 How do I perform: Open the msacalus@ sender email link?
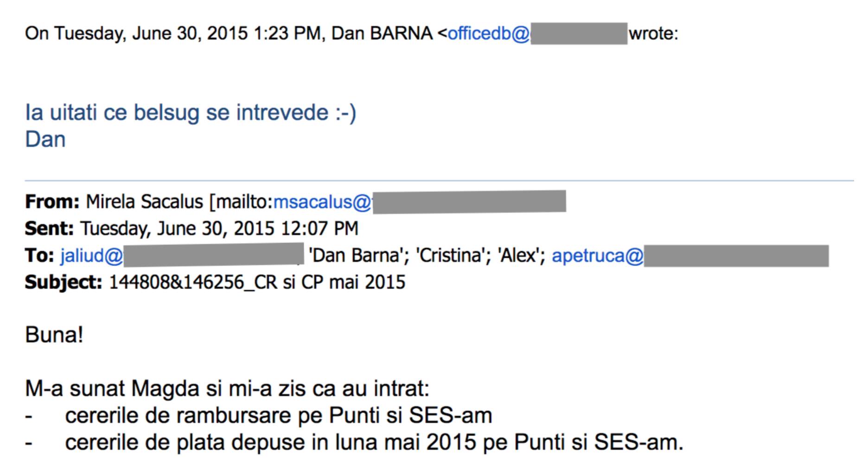point(322,202)
